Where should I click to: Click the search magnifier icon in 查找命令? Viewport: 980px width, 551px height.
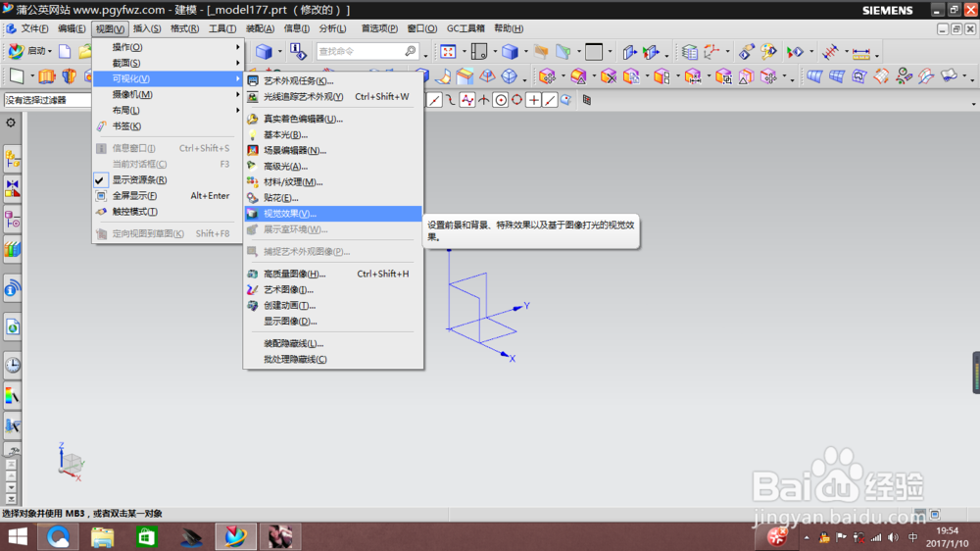coord(410,51)
